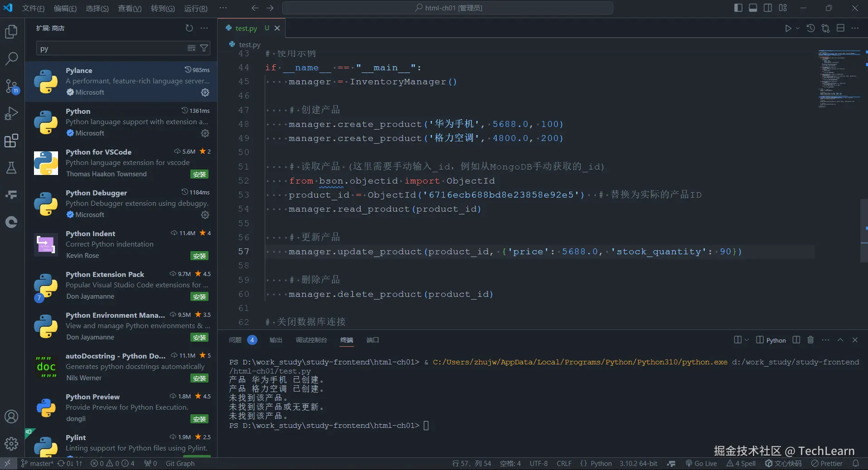The image size is (868, 470).
Task: Toggle the bottom panel from the title bar
Action: click(x=753, y=8)
